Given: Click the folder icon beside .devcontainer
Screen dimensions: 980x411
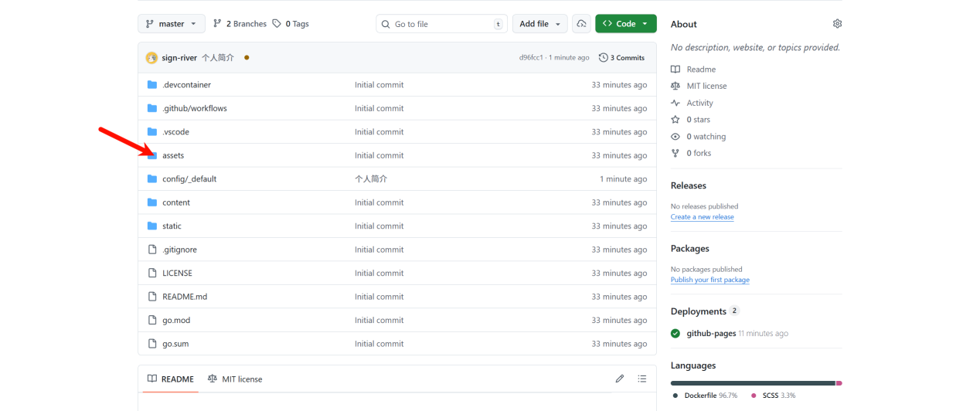Looking at the screenshot, I should pyautogui.click(x=152, y=85).
